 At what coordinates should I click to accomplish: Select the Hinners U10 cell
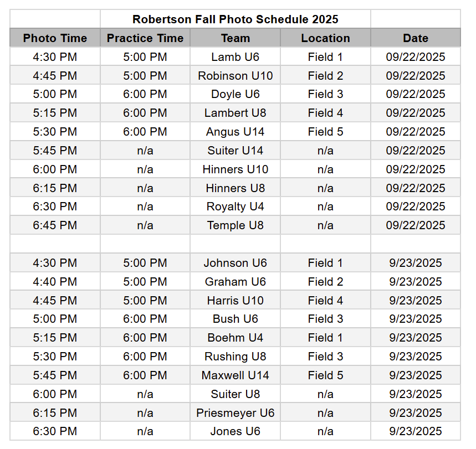coord(235,169)
